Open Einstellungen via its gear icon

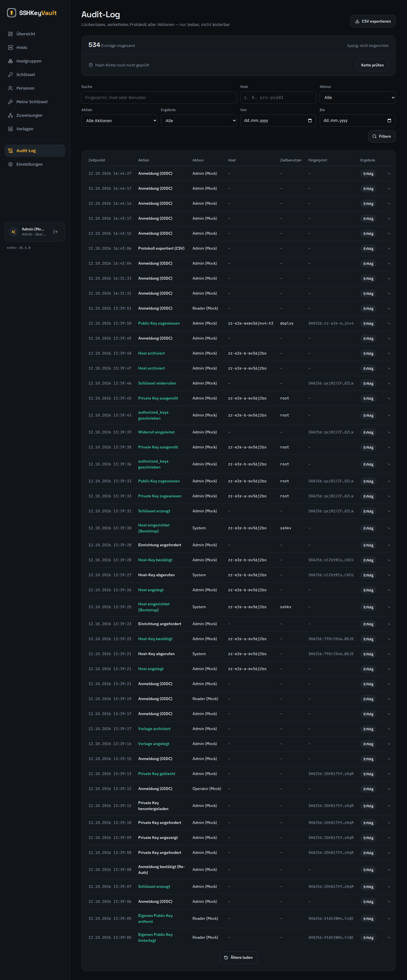10,164
